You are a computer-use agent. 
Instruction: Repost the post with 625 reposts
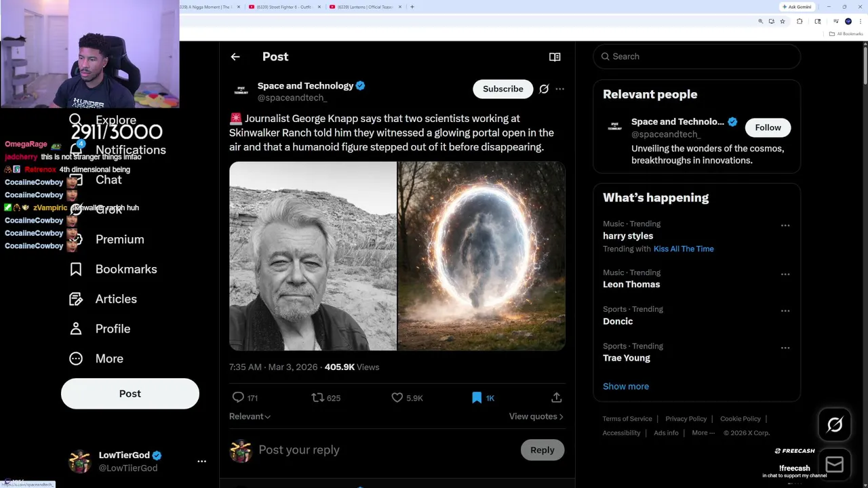pyautogui.click(x=317, y=397)
